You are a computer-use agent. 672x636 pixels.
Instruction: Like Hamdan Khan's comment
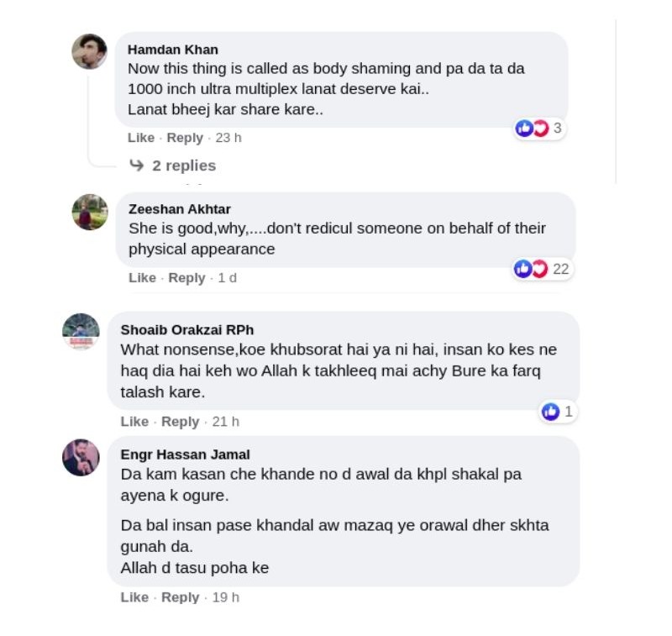[x=141, y=138]
